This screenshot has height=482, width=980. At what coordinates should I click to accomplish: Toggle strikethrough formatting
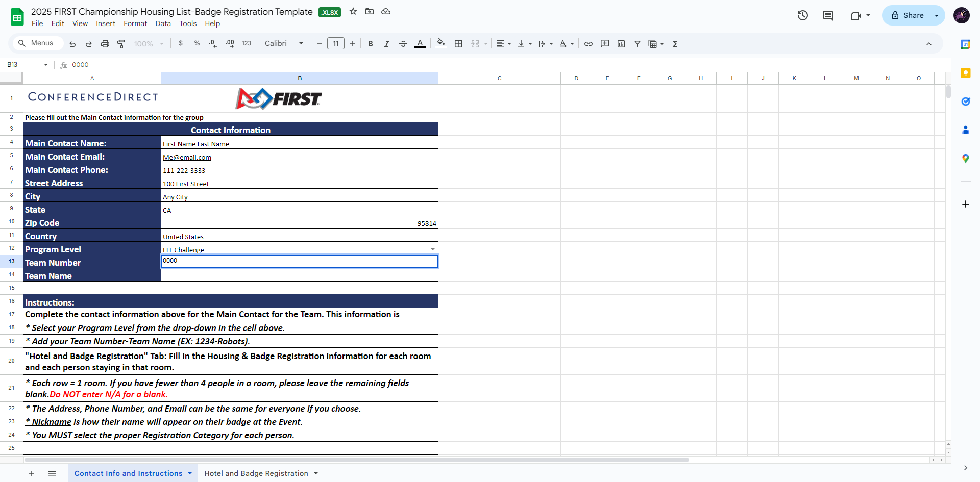(x=403, y=44)
